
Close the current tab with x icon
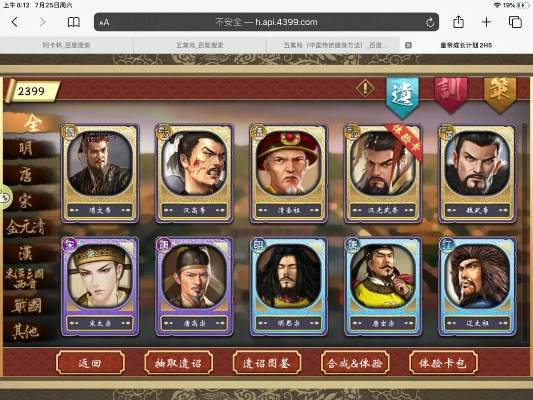408,45
